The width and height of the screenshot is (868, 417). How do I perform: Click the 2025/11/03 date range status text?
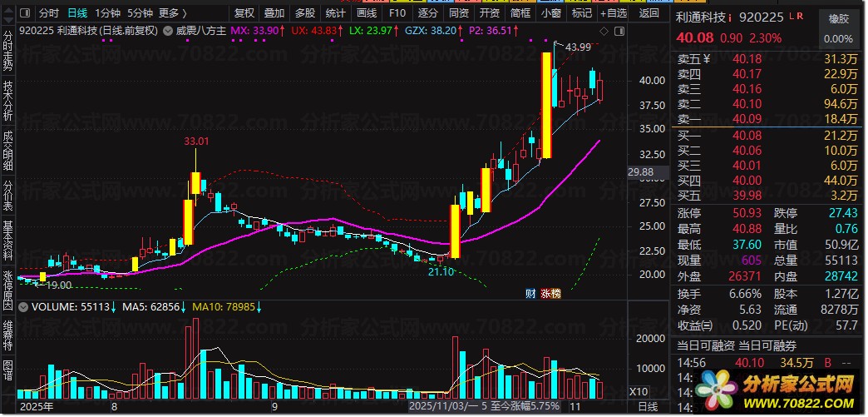[x=485, y=406]
